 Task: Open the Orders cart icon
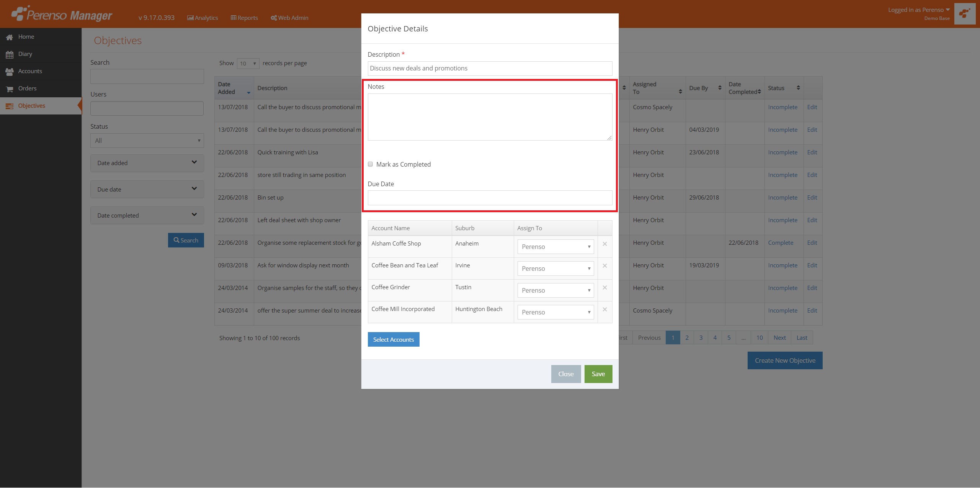(x=10, y=89)
